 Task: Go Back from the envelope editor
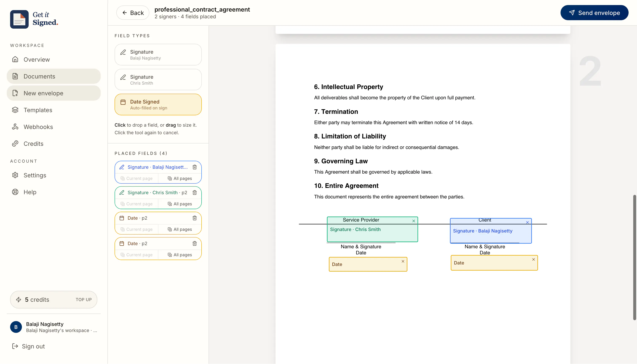[x=133, y=13]
